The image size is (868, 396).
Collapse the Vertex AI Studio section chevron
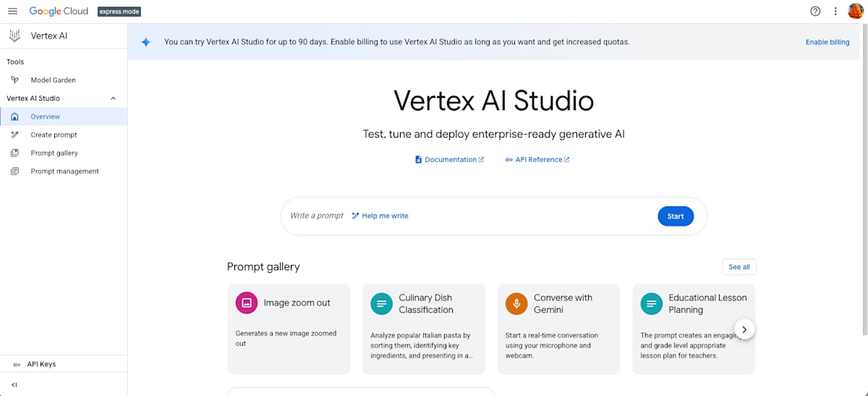[x=113, y=98]
